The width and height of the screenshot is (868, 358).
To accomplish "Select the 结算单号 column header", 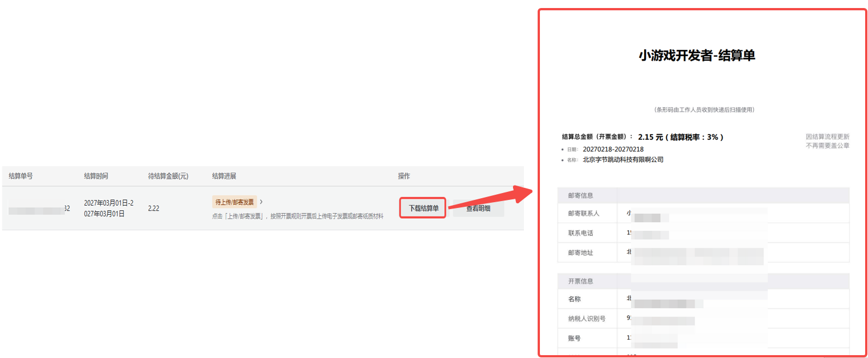I will [21, 176].
